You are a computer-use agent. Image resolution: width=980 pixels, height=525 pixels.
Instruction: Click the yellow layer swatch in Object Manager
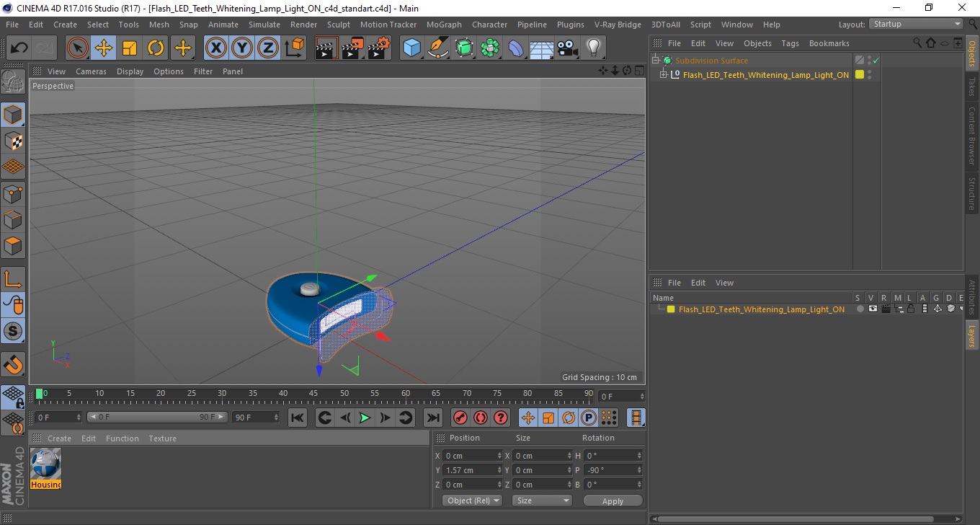coord(860,74)
